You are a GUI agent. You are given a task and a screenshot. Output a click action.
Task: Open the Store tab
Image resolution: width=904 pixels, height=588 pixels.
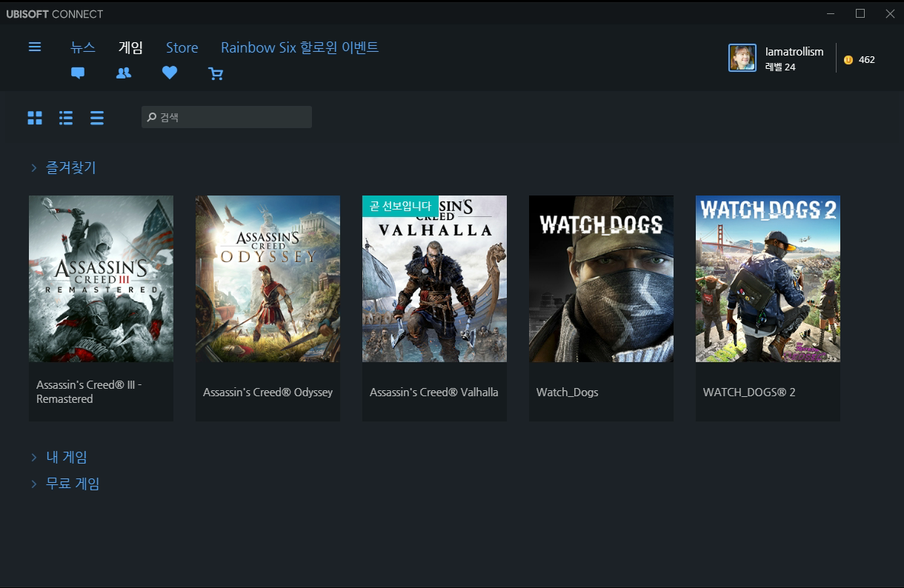(182, 47)
